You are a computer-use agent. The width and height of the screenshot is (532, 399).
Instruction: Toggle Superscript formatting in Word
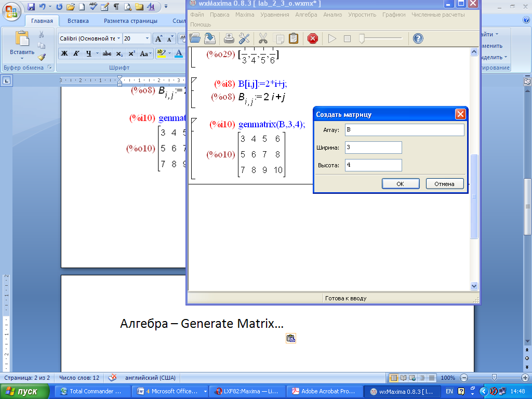point(131,54)
